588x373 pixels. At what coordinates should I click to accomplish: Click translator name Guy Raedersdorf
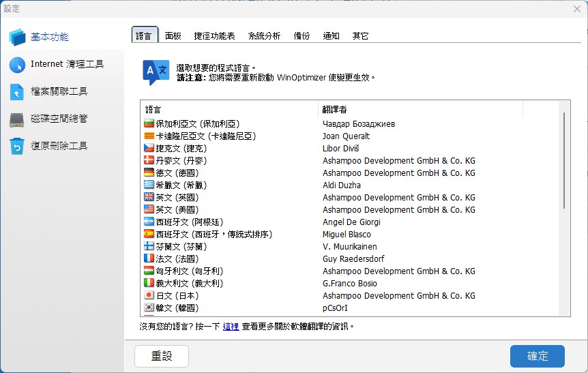353,258
